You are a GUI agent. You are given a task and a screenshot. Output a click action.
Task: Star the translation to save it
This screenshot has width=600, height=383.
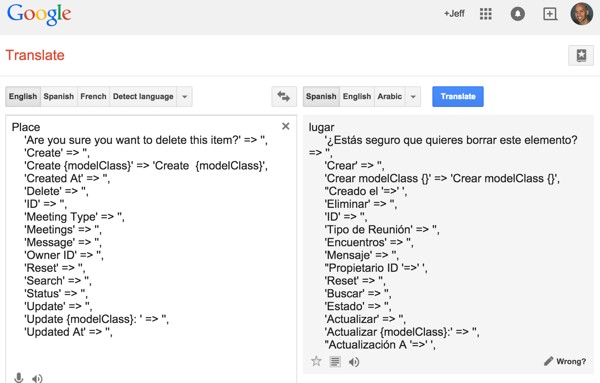[316, 361]
